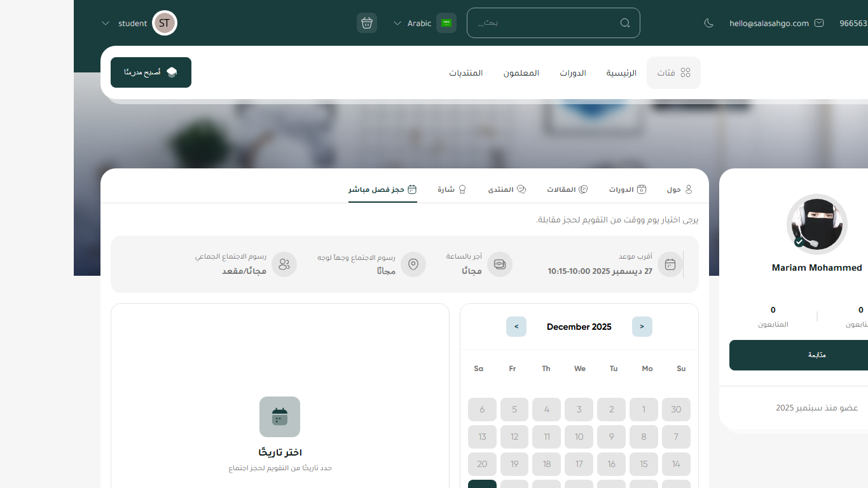The width and height of the screenshot is (868, 488).
Task: Switch to the حول tab
Action: coord(679,189)
